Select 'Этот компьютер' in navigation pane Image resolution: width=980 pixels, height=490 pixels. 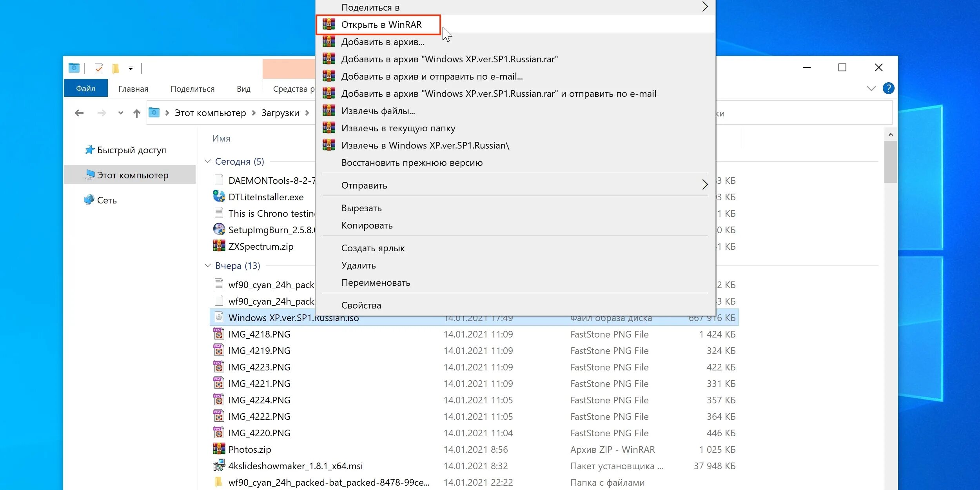click(130, 175)
